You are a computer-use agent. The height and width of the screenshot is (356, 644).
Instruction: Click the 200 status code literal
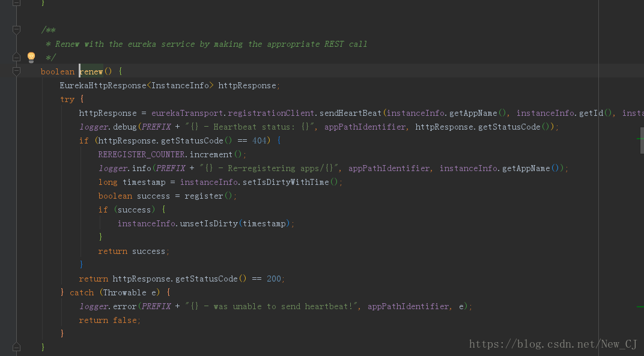click(273, 279)
